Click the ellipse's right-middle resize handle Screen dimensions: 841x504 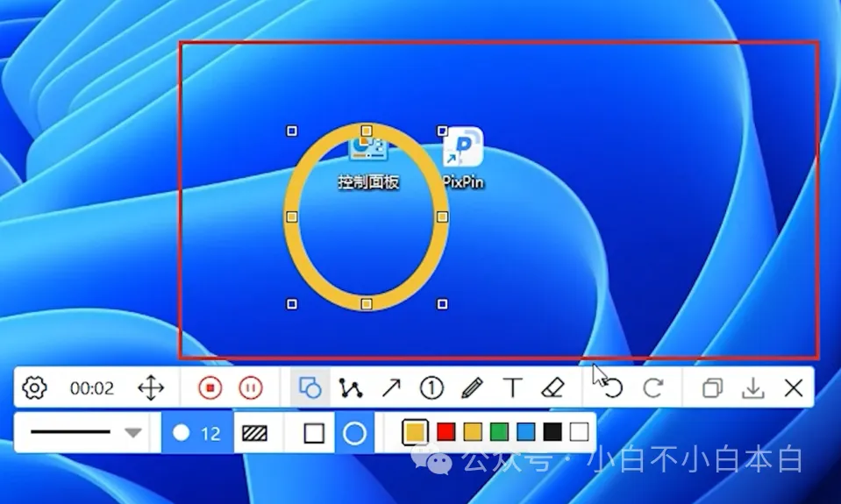443,217
